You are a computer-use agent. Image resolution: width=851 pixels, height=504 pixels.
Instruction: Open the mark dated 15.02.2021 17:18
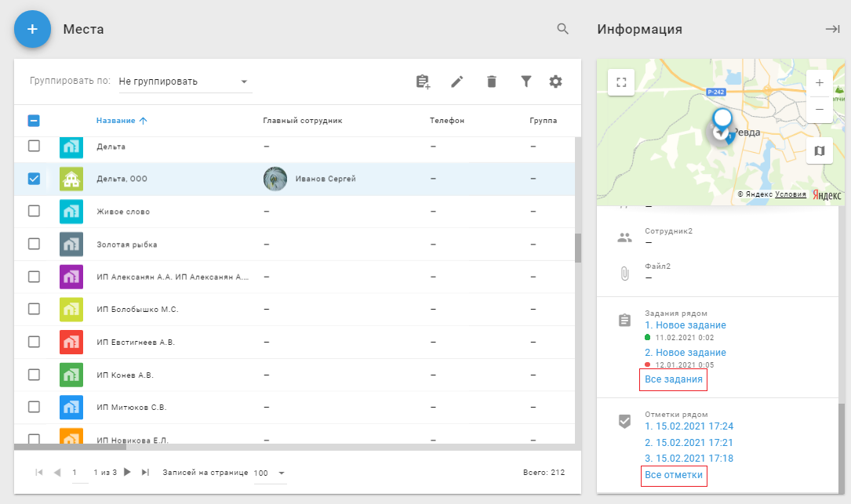pyautogui.click(x=689, y=459)
